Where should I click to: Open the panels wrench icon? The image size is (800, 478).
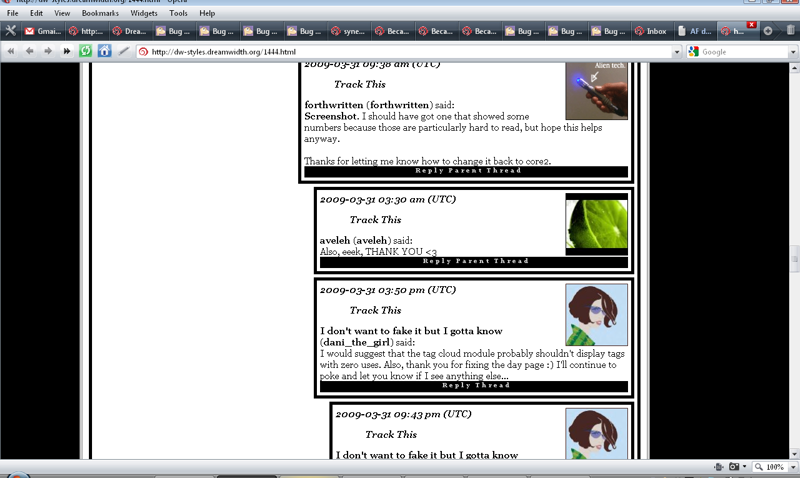(10, 31)
